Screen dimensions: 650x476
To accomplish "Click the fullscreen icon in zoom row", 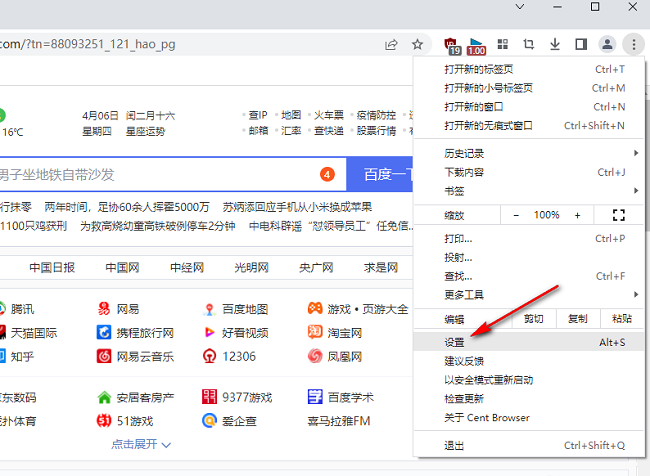I will pos(617,215).
